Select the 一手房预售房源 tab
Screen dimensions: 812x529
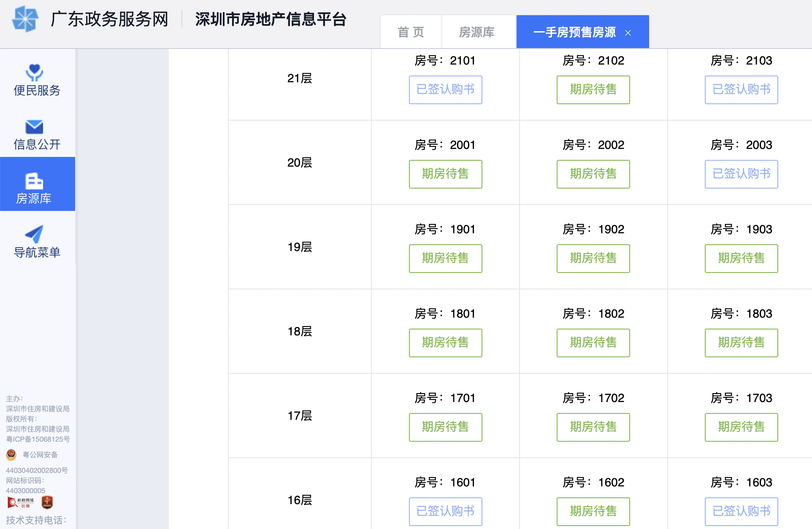[574, 32]
